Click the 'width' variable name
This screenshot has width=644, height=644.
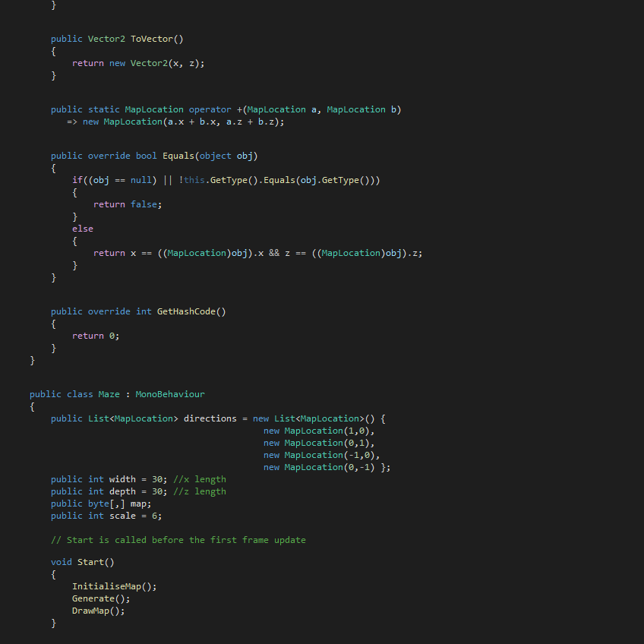click(x=122, y=479)
